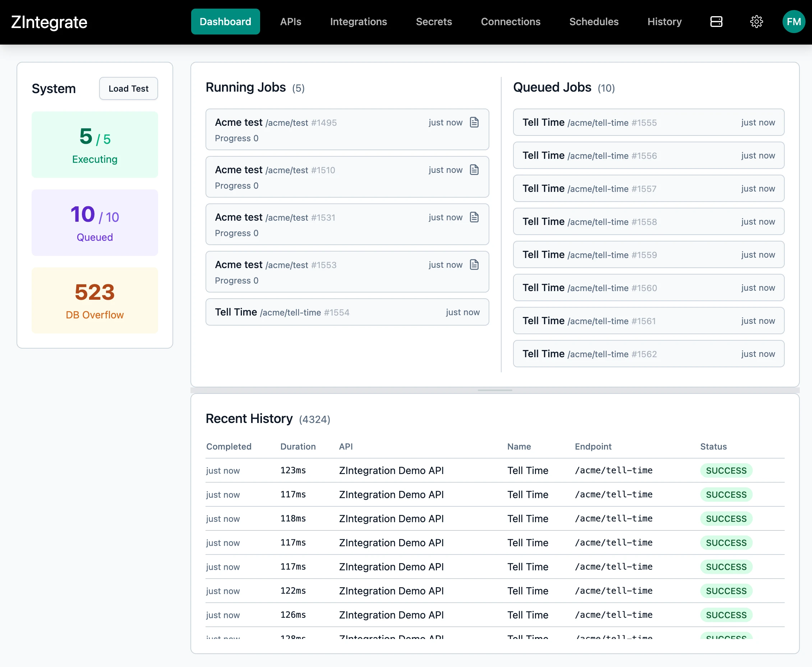
Task: Open the Integrations tab
Action: (x=358, y=22)
